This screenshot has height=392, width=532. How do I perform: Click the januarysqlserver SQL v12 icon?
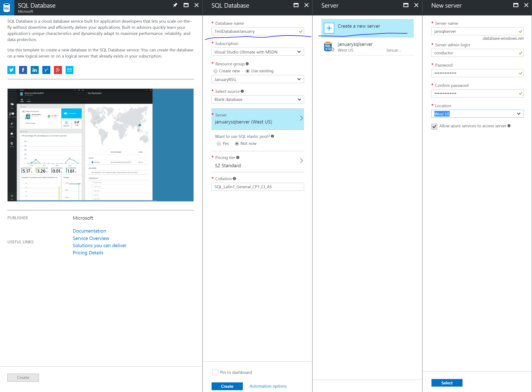click(329, 47)
